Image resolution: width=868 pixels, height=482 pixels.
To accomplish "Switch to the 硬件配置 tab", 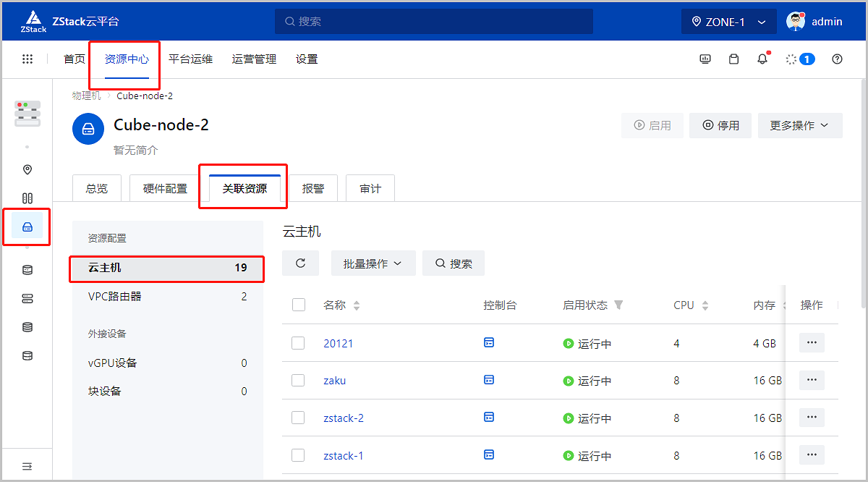I will pyautogui.click(x=165, y=189).
